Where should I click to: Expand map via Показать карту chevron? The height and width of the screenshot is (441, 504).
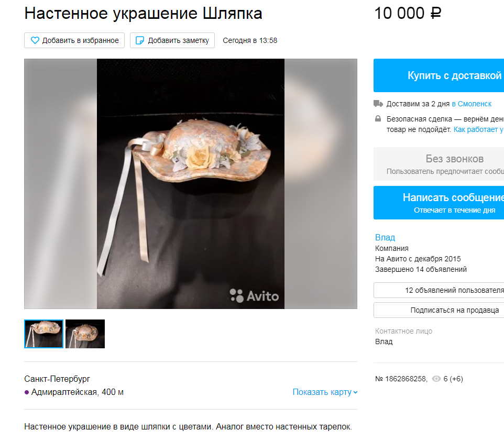pyautogui.click(x=355, y=392)
